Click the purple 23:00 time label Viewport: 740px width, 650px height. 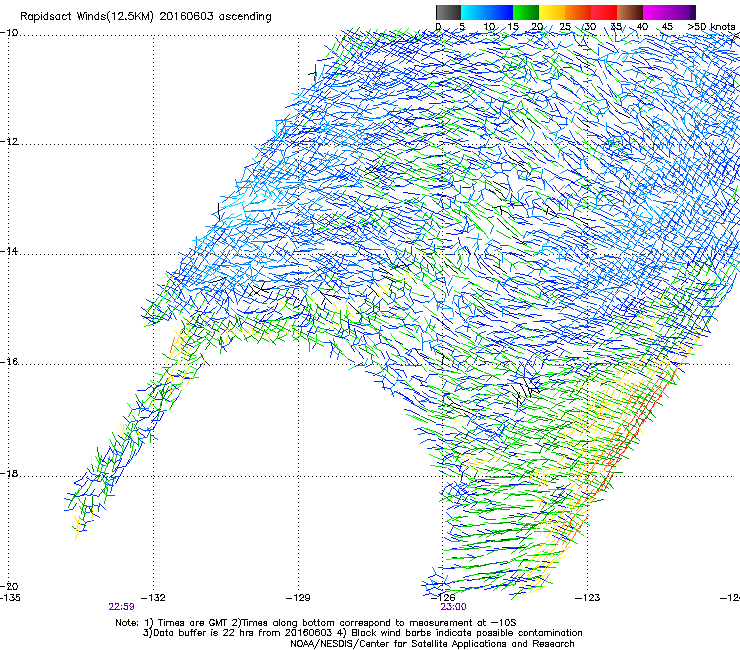click(453, 607)
